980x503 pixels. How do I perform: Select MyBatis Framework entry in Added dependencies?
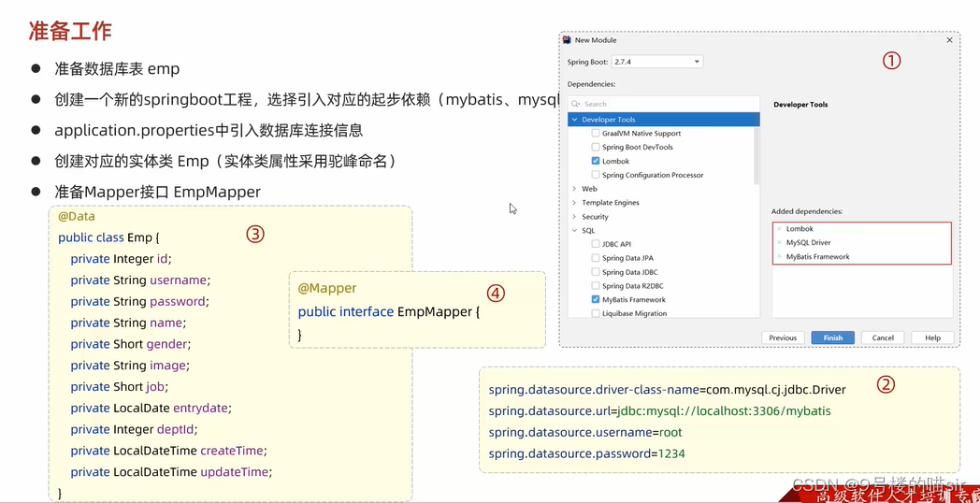tap(817, 257)
